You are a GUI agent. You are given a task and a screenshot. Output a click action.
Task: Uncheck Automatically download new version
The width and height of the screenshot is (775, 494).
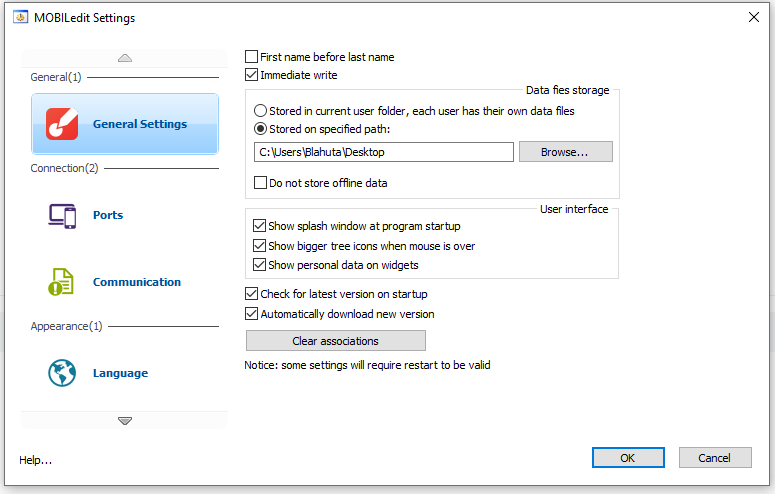(251, 314)
